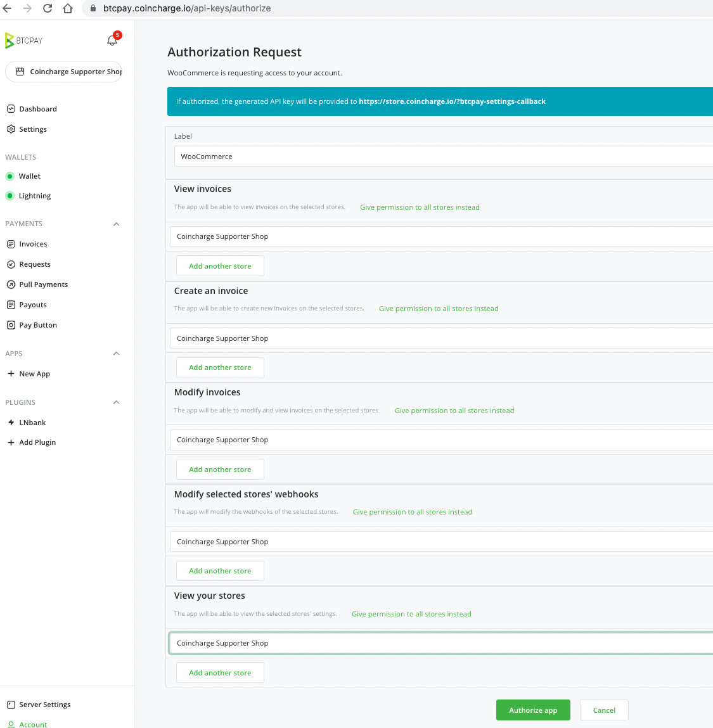713x728 pixels.
Task: Give webhooks permission to all stores
Action: tap(413, 512)
